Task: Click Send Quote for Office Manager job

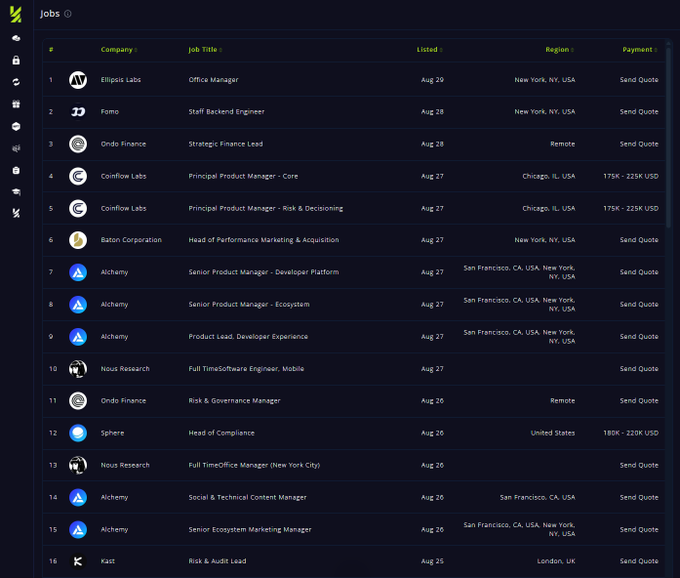Action: [x=639, y=80]
